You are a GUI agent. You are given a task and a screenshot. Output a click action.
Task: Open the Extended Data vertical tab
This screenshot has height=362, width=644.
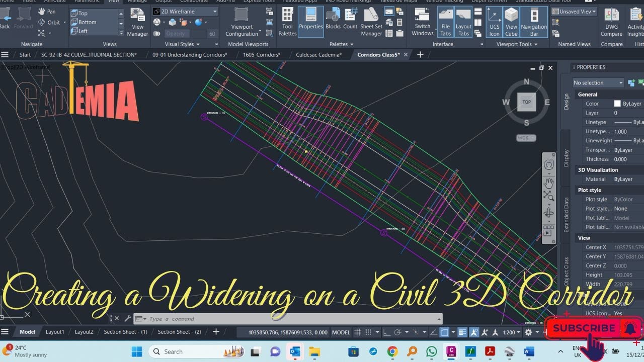click(x=566, y=215)
